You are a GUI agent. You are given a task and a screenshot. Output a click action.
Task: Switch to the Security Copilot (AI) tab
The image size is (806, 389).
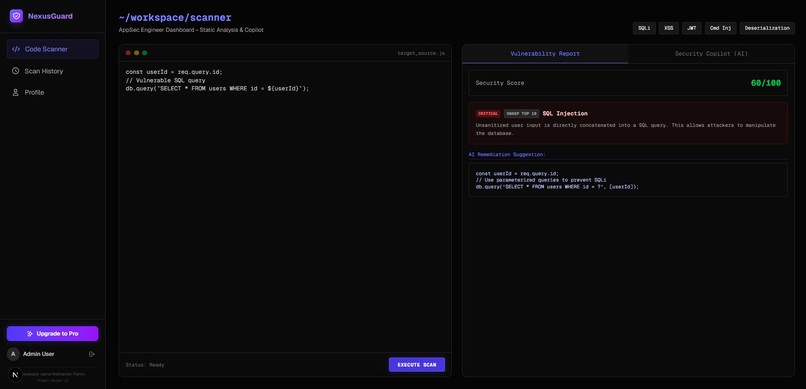[711, 53]
